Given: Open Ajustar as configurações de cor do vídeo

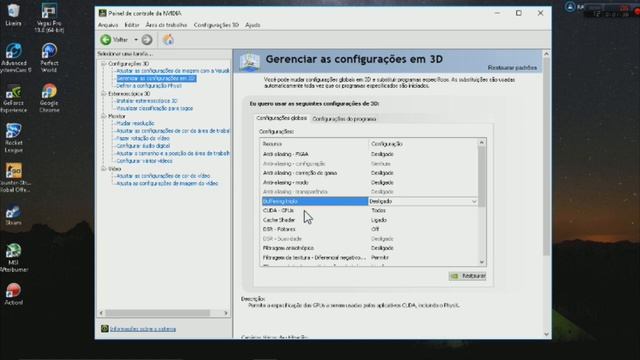Looking at the screenshot, I should click(163, 176).
